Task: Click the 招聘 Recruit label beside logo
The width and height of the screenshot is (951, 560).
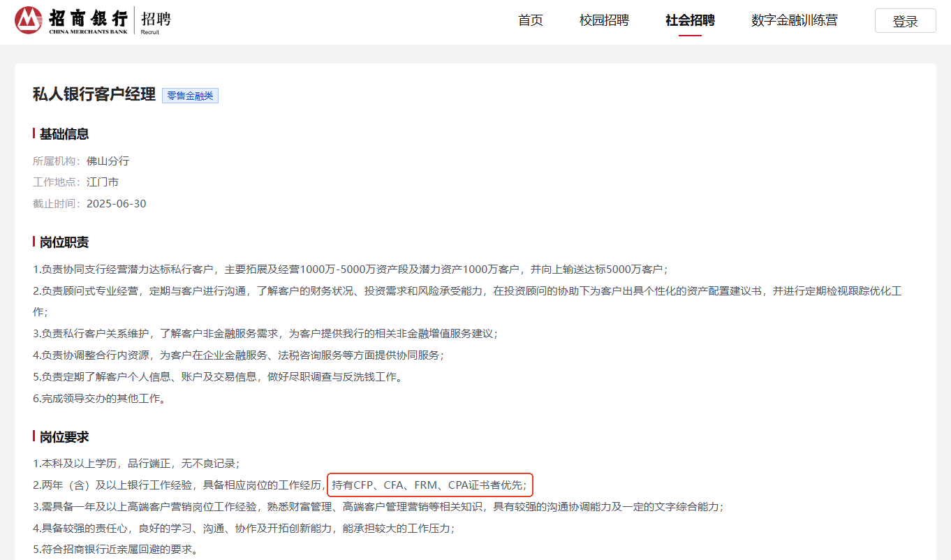Action: (155, 21)
